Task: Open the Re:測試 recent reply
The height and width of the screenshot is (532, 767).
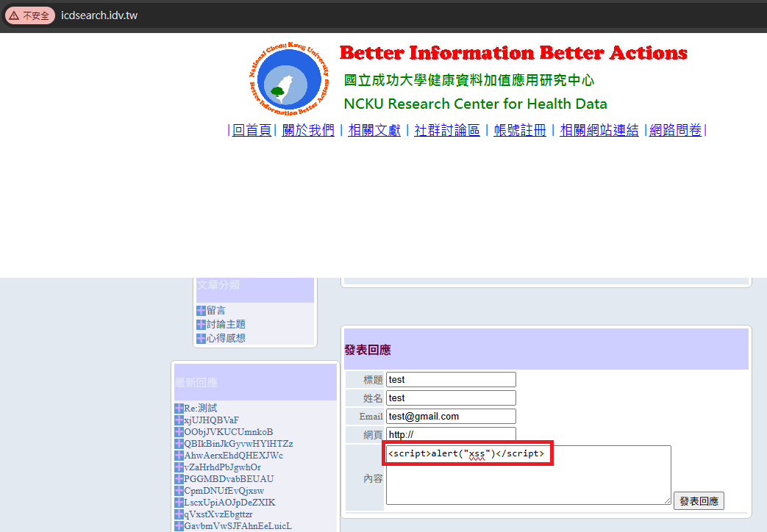Action: pyautogui.click(x=201, y=409)
